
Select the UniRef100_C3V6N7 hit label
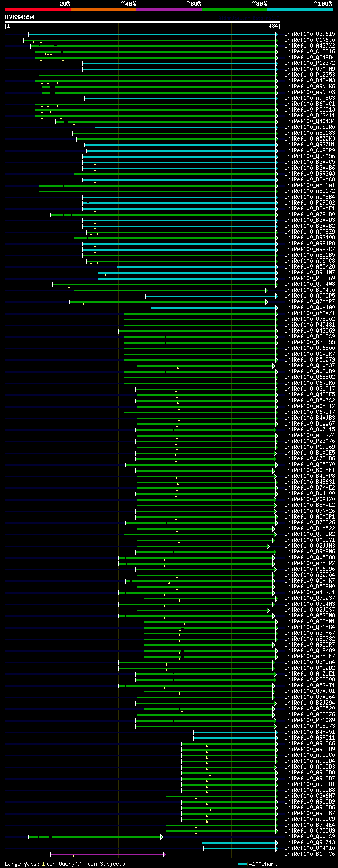[x=309, y=796]
